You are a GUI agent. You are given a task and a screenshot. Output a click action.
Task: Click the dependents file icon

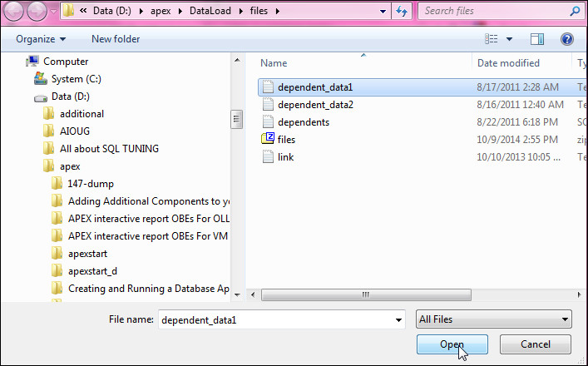(268, 122)
